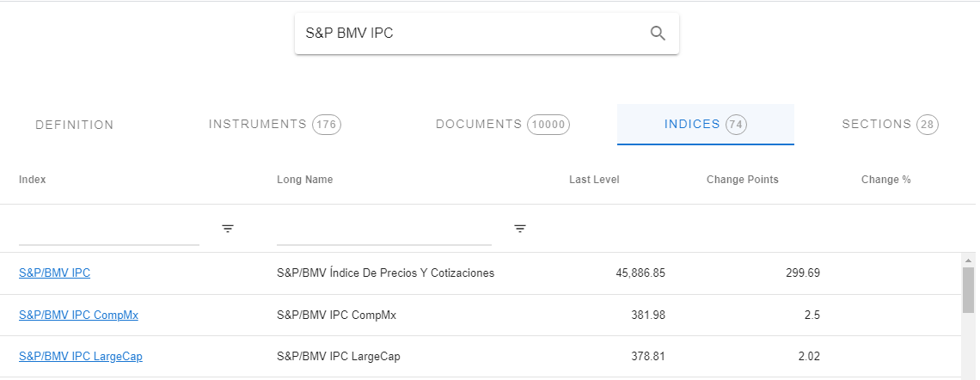The image size is (980, 380).
Task: Sort by the Index column header
Action: (x=33, y=180)
